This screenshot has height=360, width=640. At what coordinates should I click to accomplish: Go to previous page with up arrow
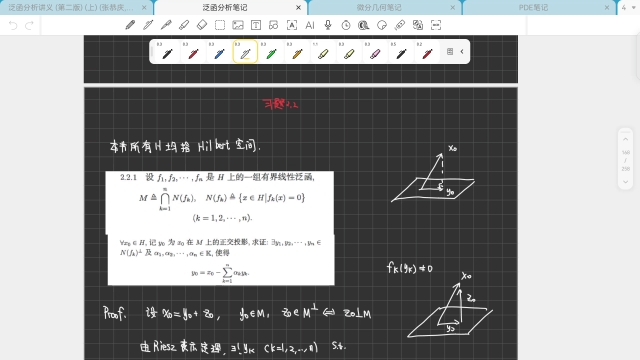[x=625, y=139]
